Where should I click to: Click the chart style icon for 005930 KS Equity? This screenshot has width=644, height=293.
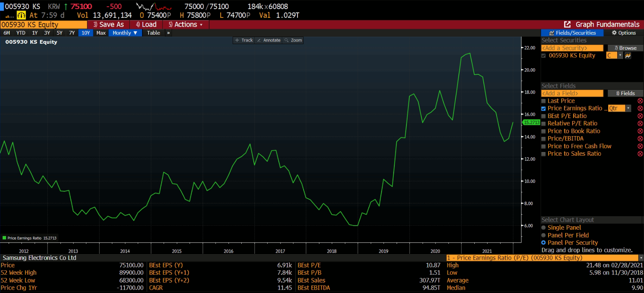[628, 55]
